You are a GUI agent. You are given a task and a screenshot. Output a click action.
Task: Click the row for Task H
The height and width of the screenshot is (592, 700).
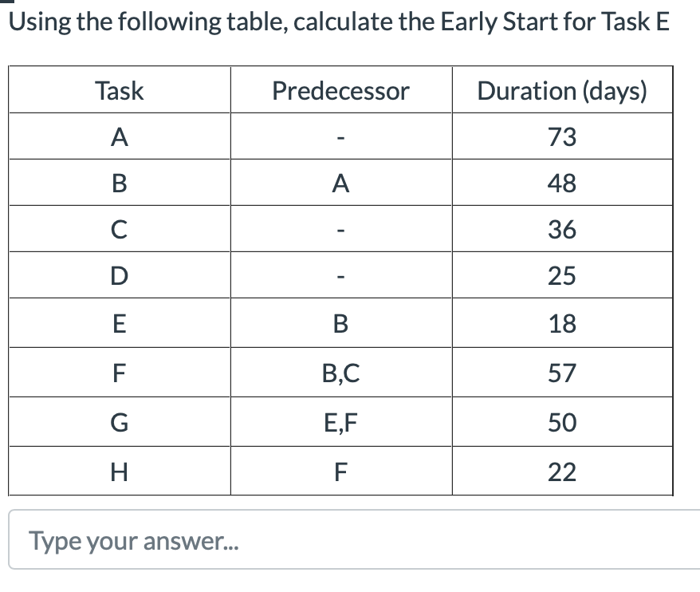pos(119,471)
